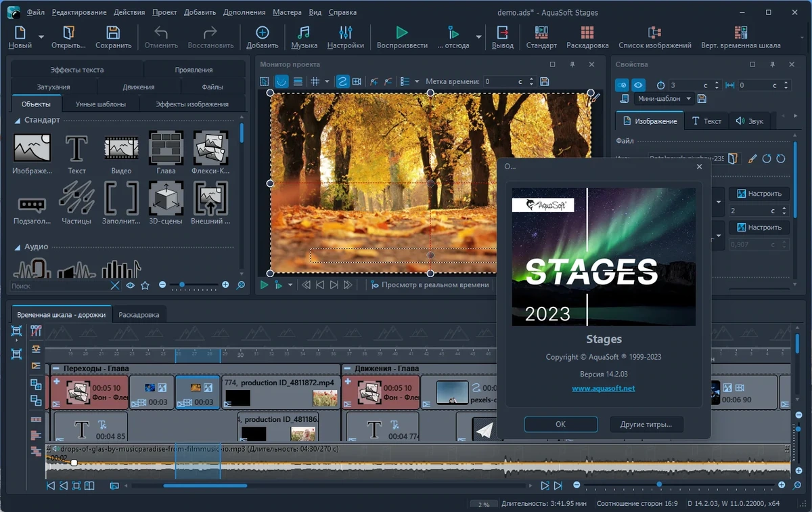Open the Новый dropdown arrow
This screenshot has width=812, height=512.
click(x=41, y=37)
